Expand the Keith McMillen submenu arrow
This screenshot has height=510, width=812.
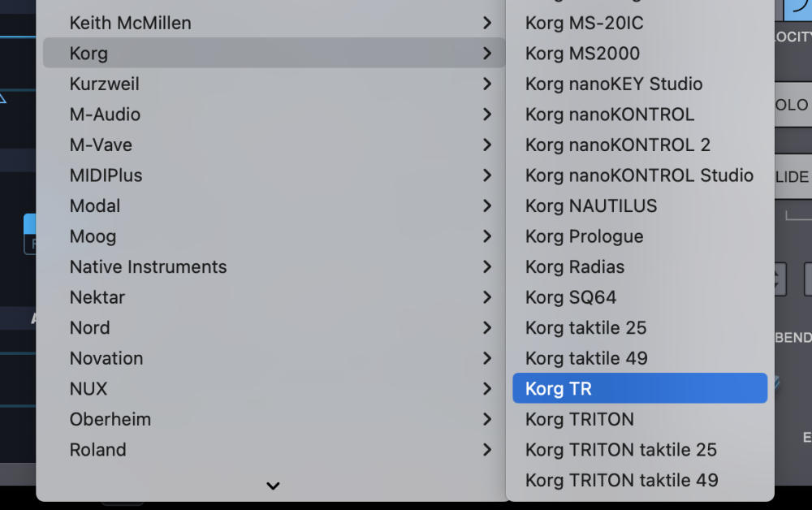(x=486, y=23)
